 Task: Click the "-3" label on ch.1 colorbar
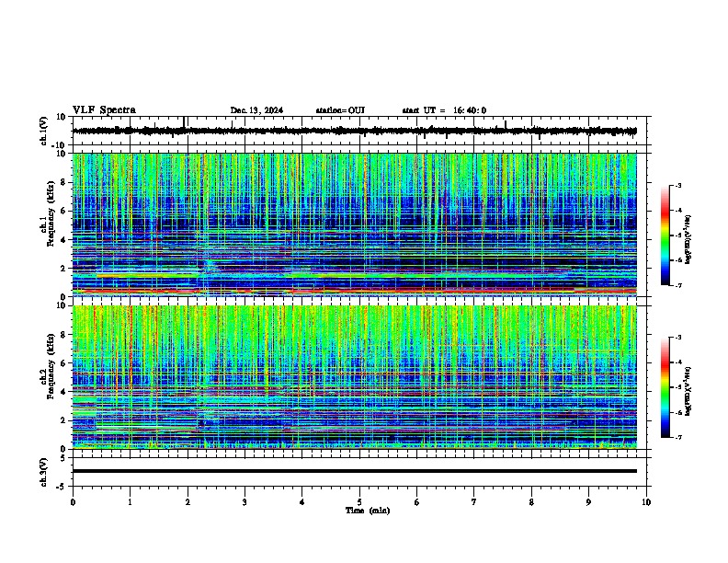click(677, 185)
